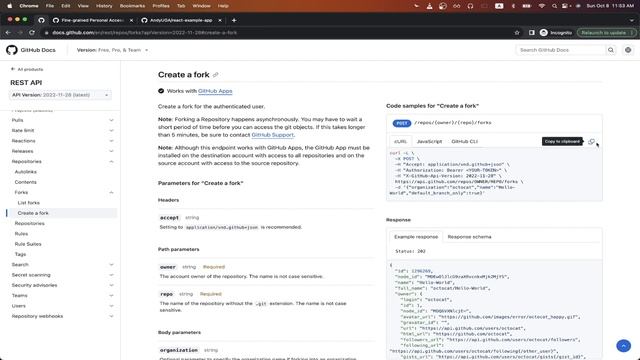The image size is (640, 360).
Task: Focus the Search GitHub Docs field
Action: [x=560, y=50]
